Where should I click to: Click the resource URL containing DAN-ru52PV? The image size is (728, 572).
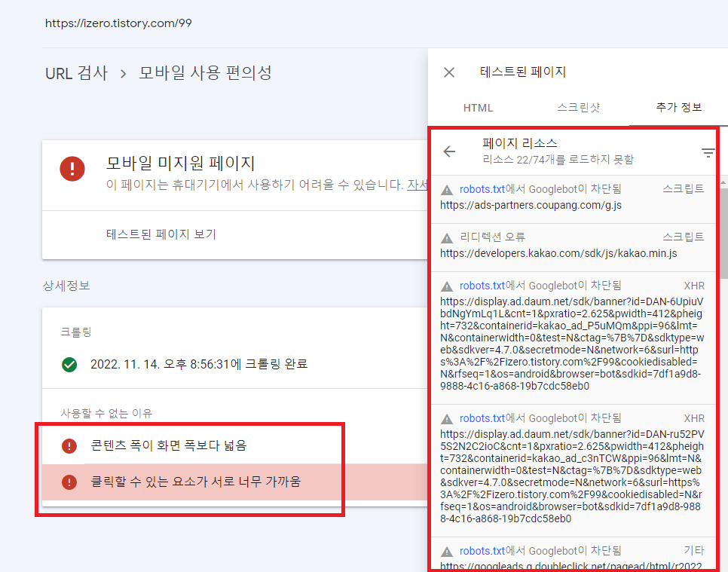tap(572, 476)
